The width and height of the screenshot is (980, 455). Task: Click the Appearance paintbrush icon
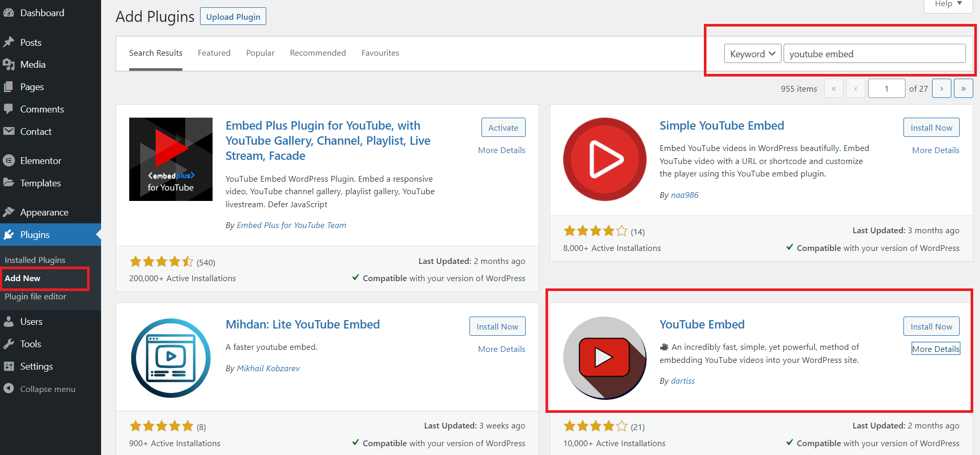pos(8,212)
